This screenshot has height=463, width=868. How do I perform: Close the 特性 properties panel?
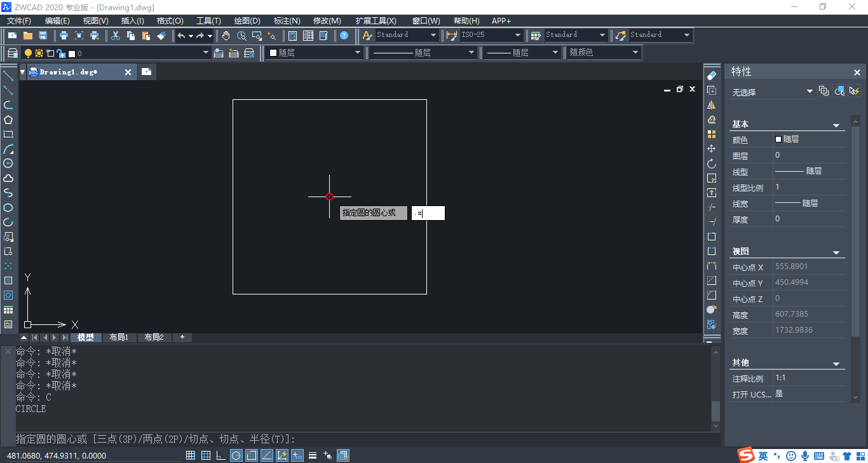[x=857, y=72]
